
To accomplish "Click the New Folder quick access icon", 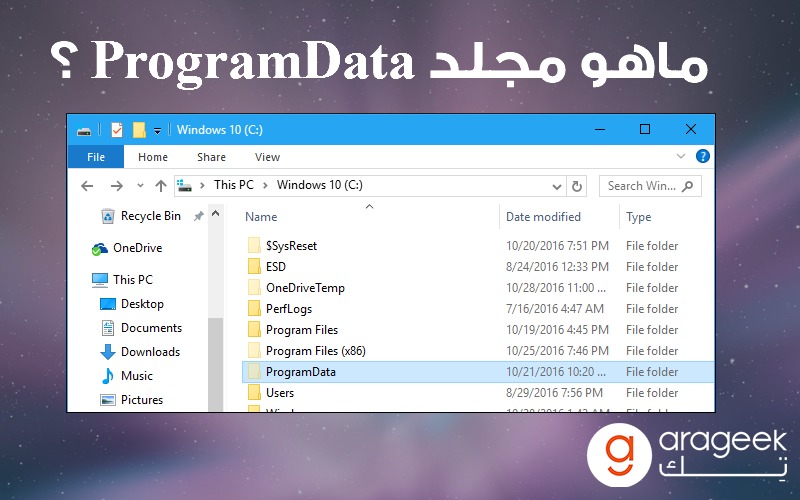I will click(x=139, y=130).
